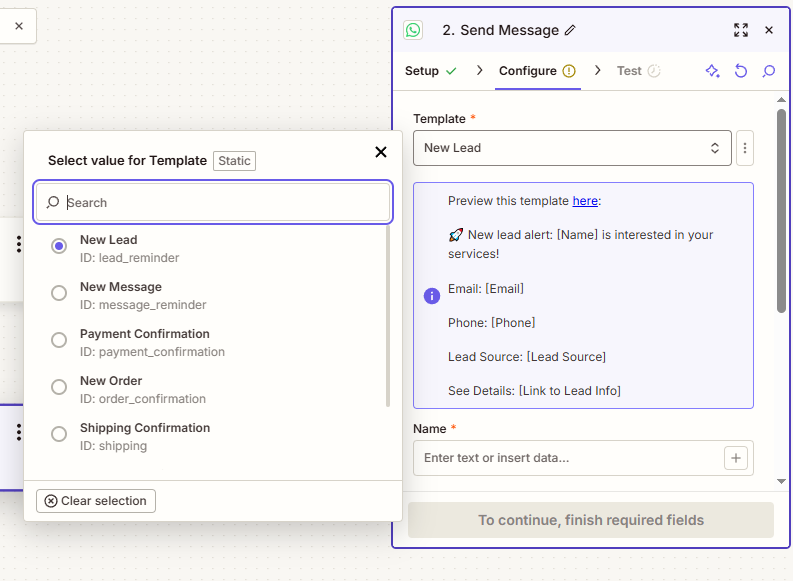The height and width of the screenshot is (581, 793).
Task: Click 'To continue, finish required fields' button
Action: 591,520
